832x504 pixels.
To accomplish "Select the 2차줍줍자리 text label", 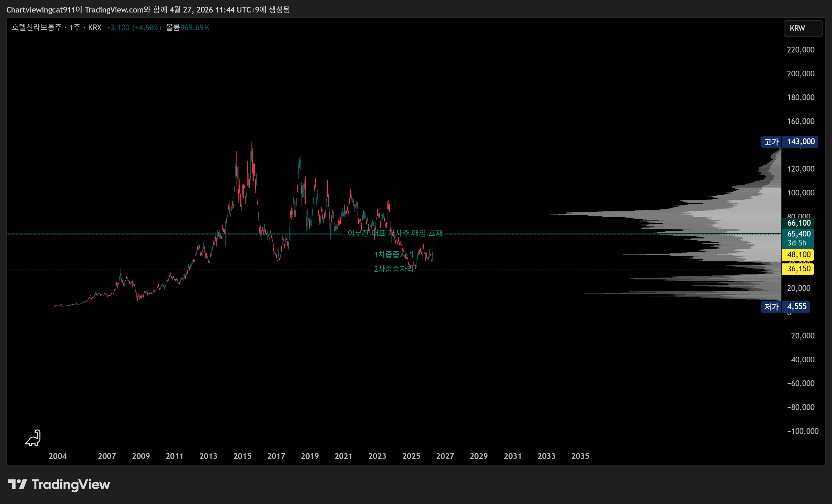I will [393, 269].
